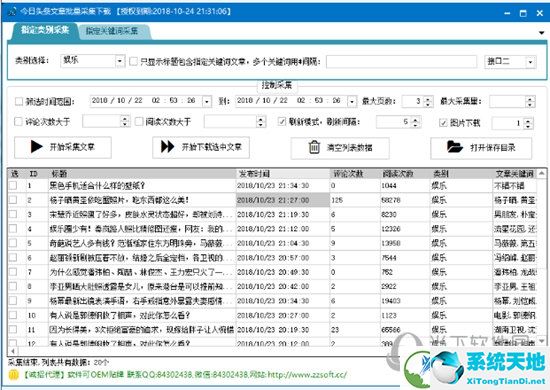Viewport: 550px width, 390px height.
Task: Check the checkbox for row 1
Action: (13, 185)
